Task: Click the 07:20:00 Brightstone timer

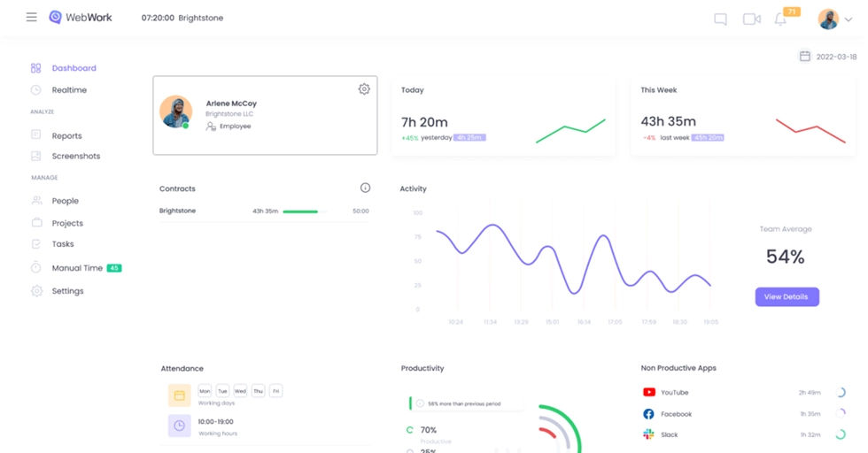Action: point(182,18)
